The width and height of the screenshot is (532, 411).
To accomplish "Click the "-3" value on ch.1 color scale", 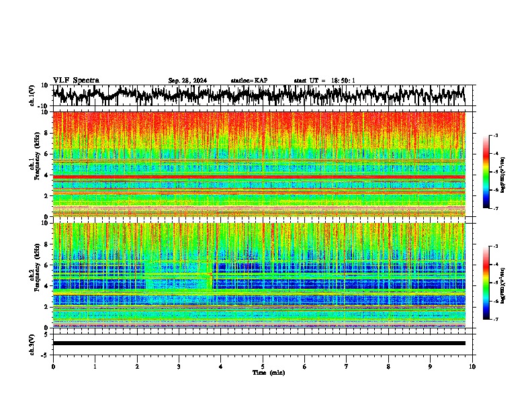I will (x=496, y=135).
